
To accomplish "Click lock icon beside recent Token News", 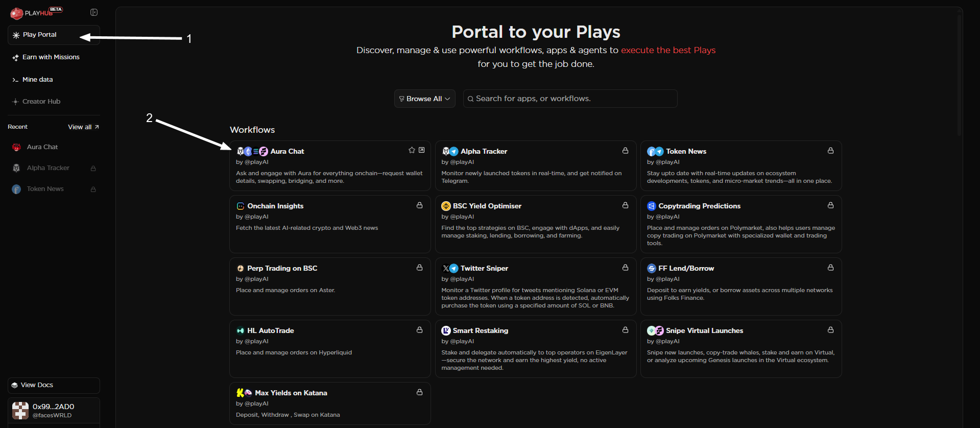I will click(x=93, y=189).
